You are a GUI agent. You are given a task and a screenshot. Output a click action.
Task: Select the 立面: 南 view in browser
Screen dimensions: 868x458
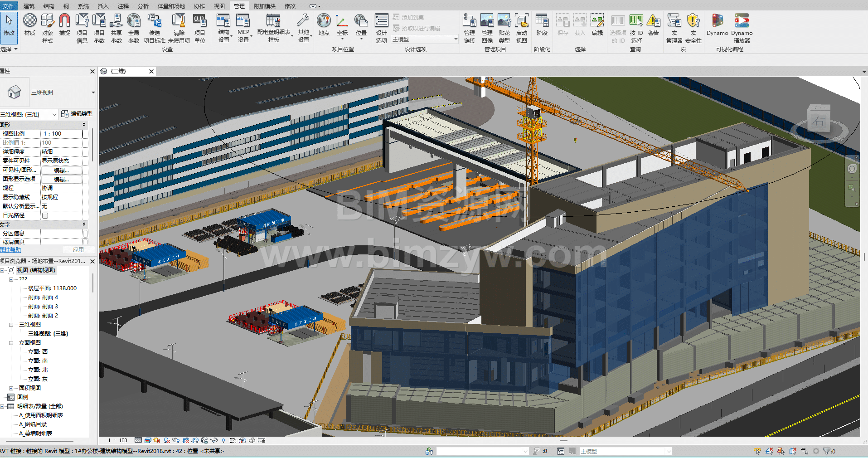38,361
